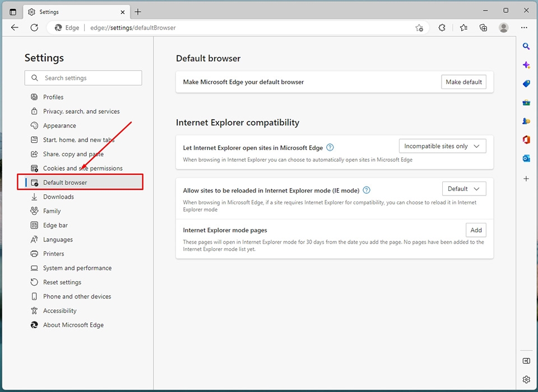Viewport: 538px width, 392px height.
Task: Open sidebar settings gear icon
Action: (x=526, y=379)
